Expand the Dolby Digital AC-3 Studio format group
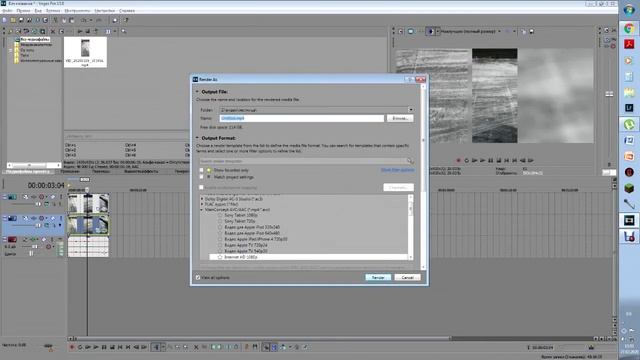 [x=202, y=199]
